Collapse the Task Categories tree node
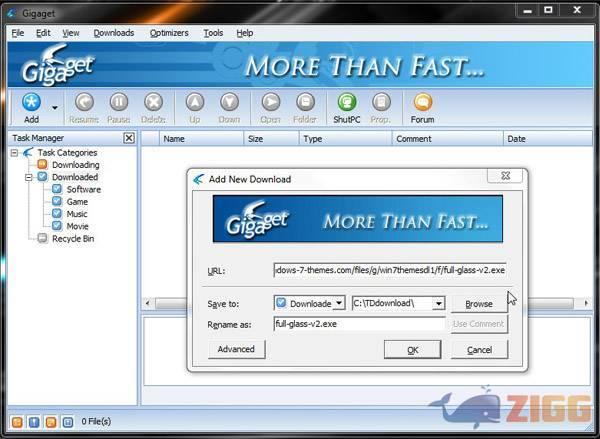This screenshot has height=439, width=600. coord(15,153)
